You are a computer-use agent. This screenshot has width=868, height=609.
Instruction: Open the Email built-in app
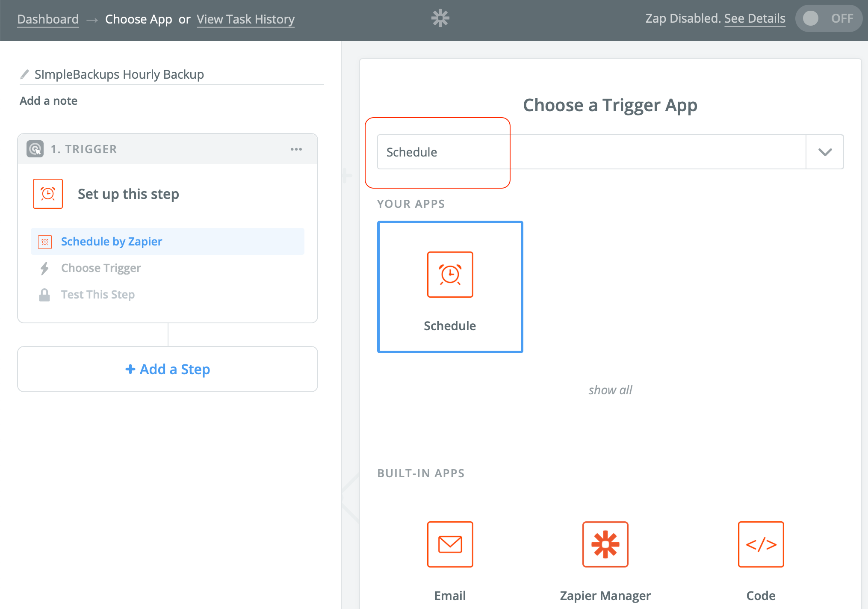[449, 544]
